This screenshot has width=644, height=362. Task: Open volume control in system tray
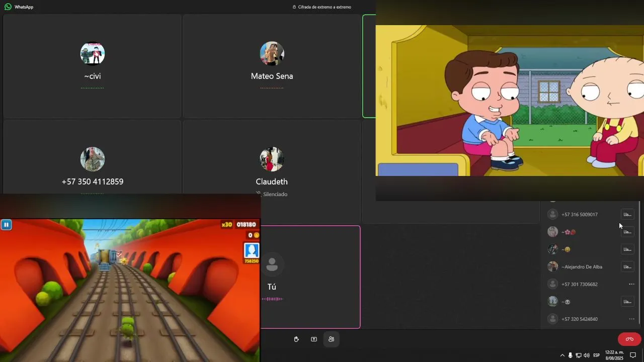tap(586, 355)
